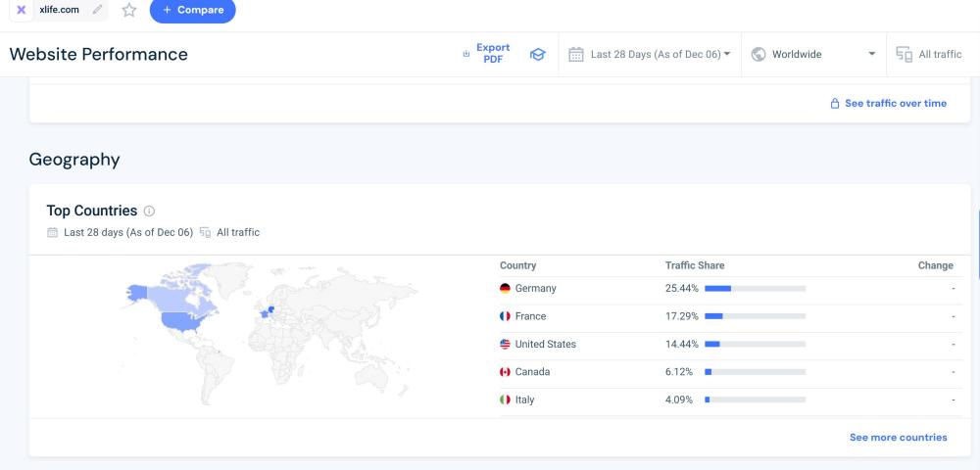Click the Top Countries info icon

pyautogui.click(x=149, y=211)
